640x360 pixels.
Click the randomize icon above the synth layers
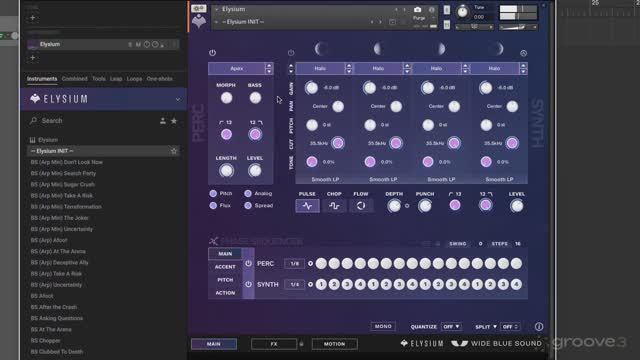pyautogui.click(x=523, y=53)
